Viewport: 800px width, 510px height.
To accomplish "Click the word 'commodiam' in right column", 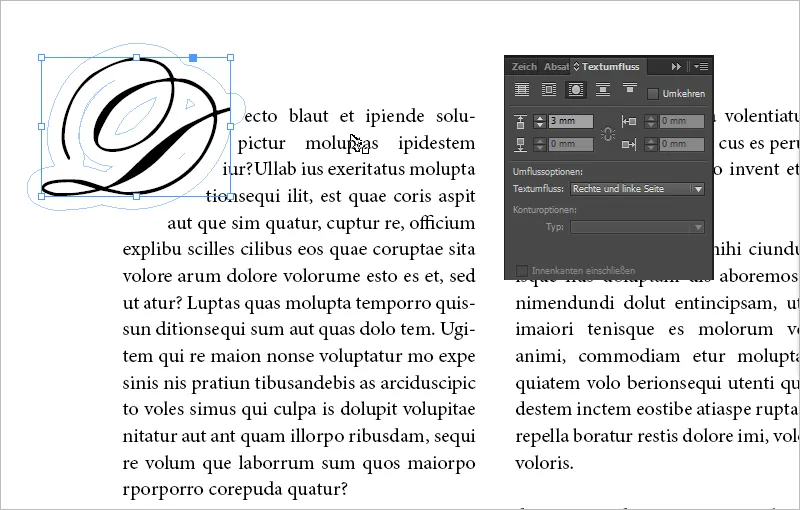I will pyautogui.click(x=629, y=356).
